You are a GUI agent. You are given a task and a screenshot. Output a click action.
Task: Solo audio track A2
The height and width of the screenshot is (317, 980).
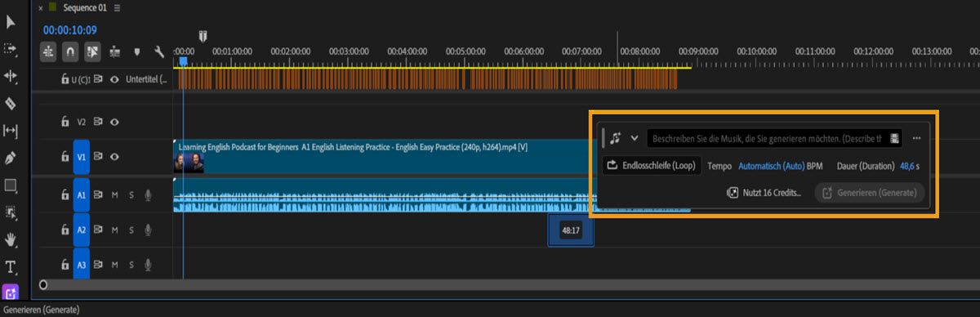coord(131,230)
